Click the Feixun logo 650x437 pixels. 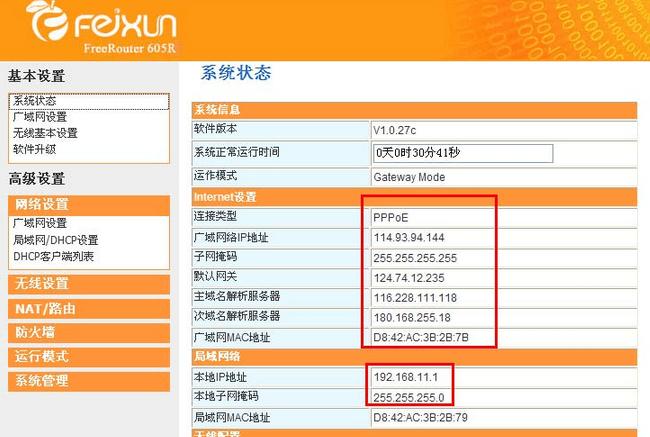click(102, 22)
